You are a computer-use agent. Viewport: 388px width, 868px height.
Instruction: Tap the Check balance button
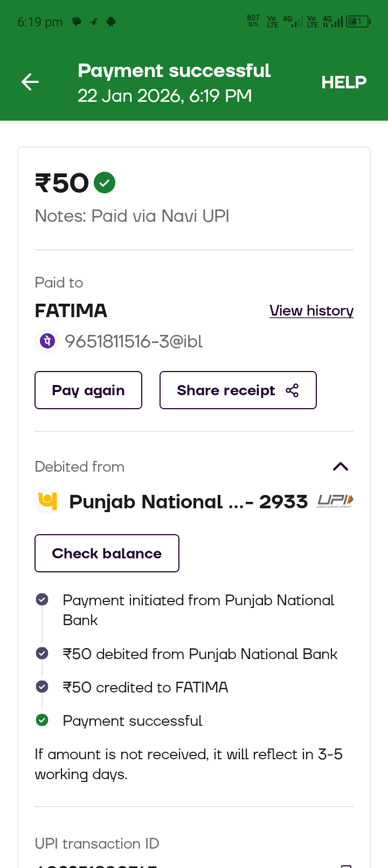107,554
